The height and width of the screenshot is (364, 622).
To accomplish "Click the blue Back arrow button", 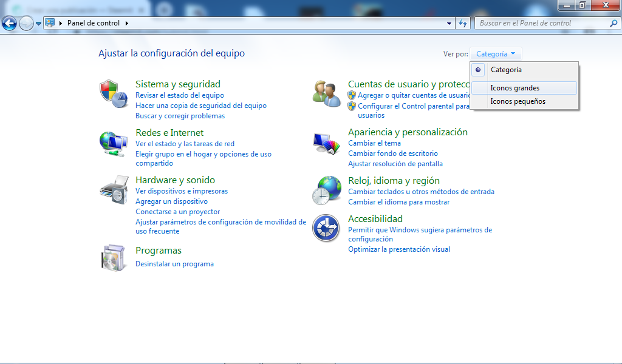I will coord(10,24).
